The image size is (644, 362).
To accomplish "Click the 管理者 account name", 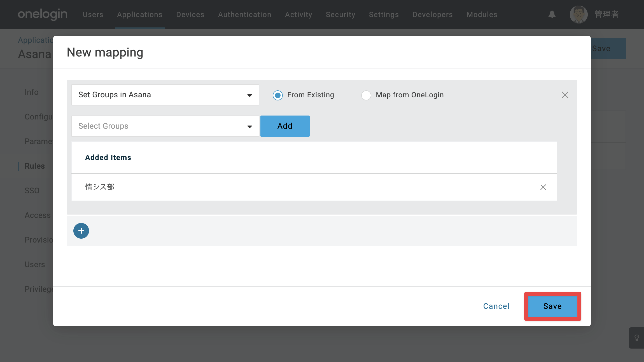I will [606, 14].
